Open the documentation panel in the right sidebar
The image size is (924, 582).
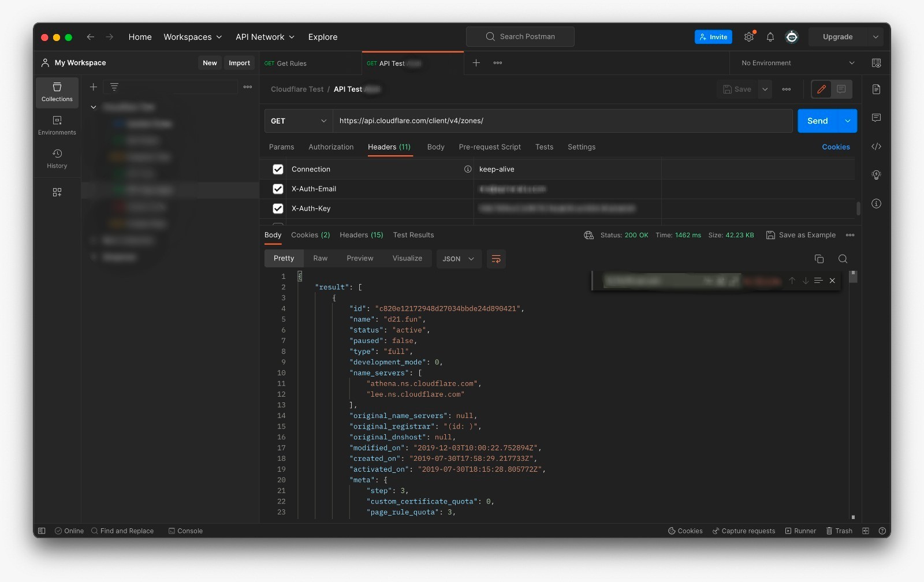click(877, 89)
